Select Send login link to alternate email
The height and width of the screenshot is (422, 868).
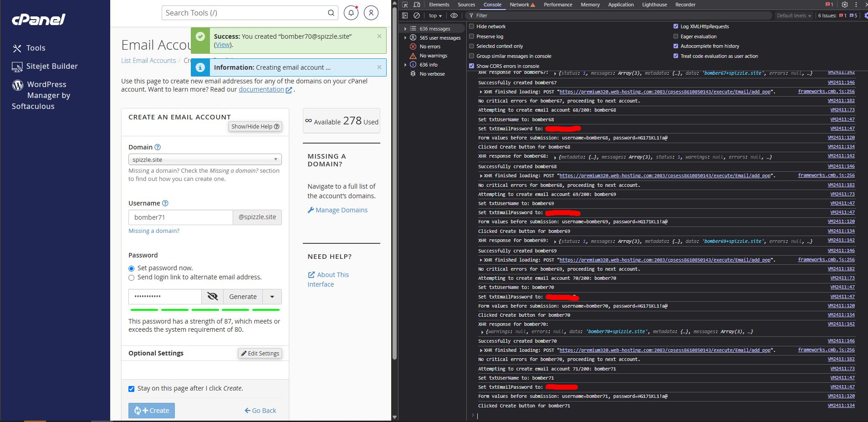pyautogui.click(x=132, y=278)
